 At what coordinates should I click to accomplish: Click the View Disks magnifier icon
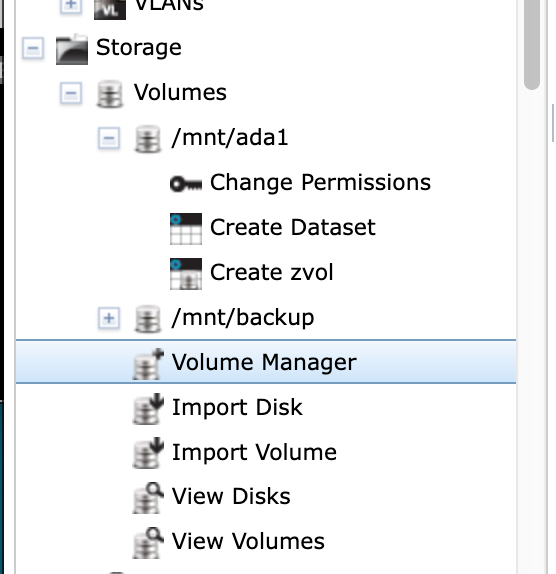tap(148, 498)
